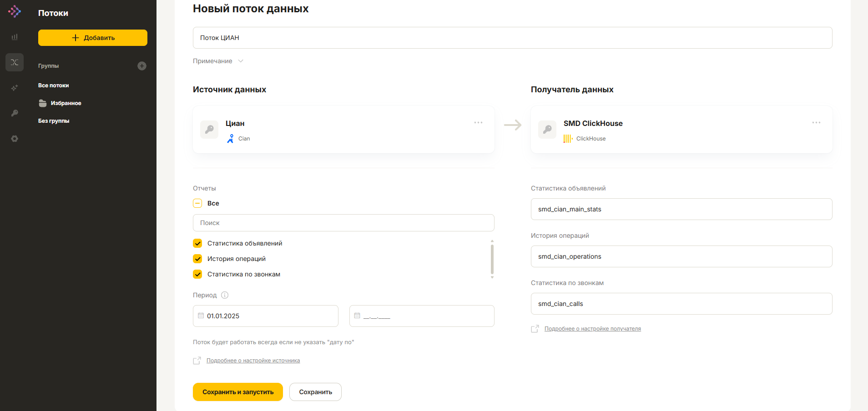This screenshot has width=868, height=411.
Task: Open Подробнее о настройке источника link
Action: pos(253,361)
